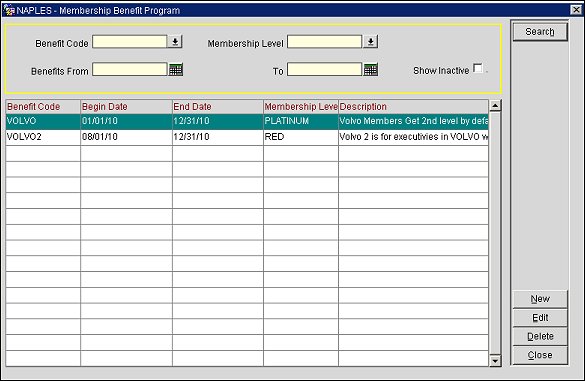Open the Benefits From calendar picker
This screenshot has width=585, height=381.
(176, 69)
